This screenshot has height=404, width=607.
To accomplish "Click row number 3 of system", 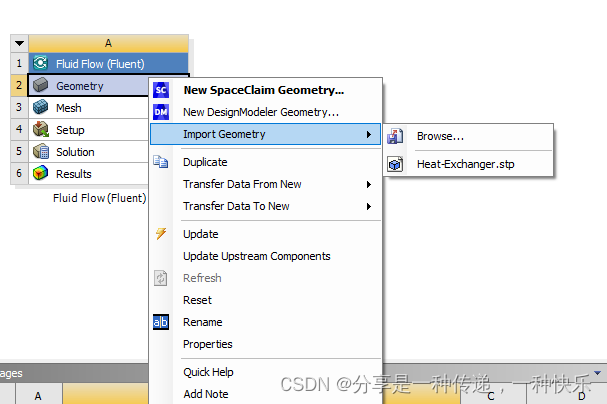I will pos(19,107).
